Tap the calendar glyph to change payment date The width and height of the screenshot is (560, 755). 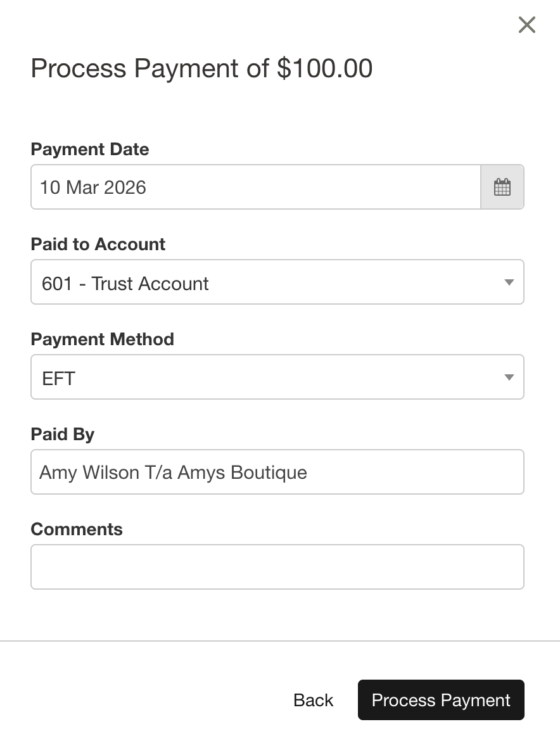coord(502,186)
